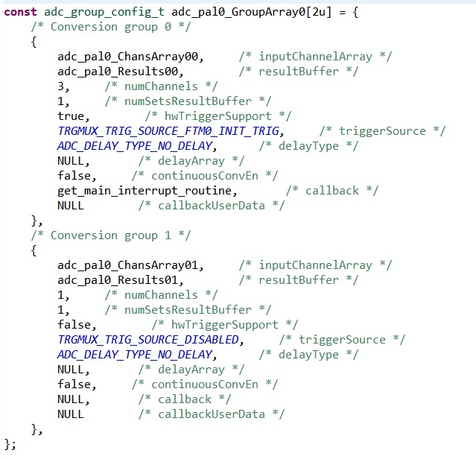Click ADC_DELAY_TYPE_NO_DELAY in group 0
476x459 pixels.
[x=135, y=146]
